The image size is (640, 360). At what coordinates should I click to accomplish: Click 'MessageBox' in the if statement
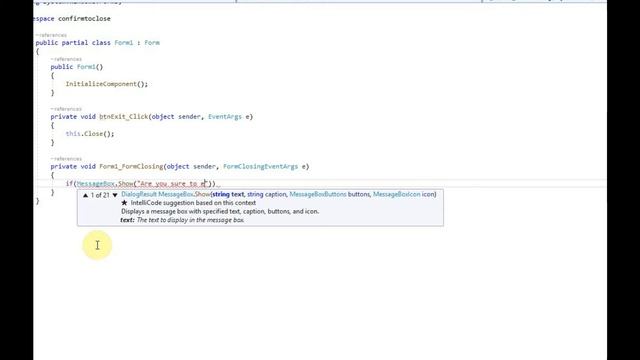click(x=96, y=184)
